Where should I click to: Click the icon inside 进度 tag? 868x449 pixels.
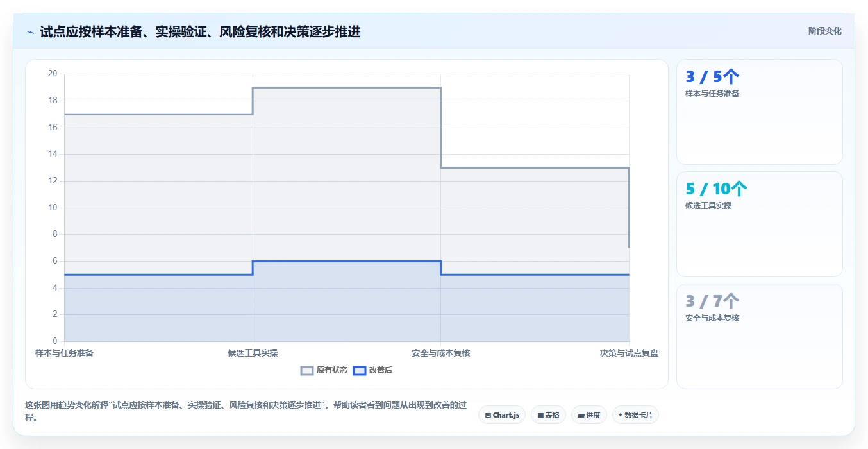tap(581, 416)
